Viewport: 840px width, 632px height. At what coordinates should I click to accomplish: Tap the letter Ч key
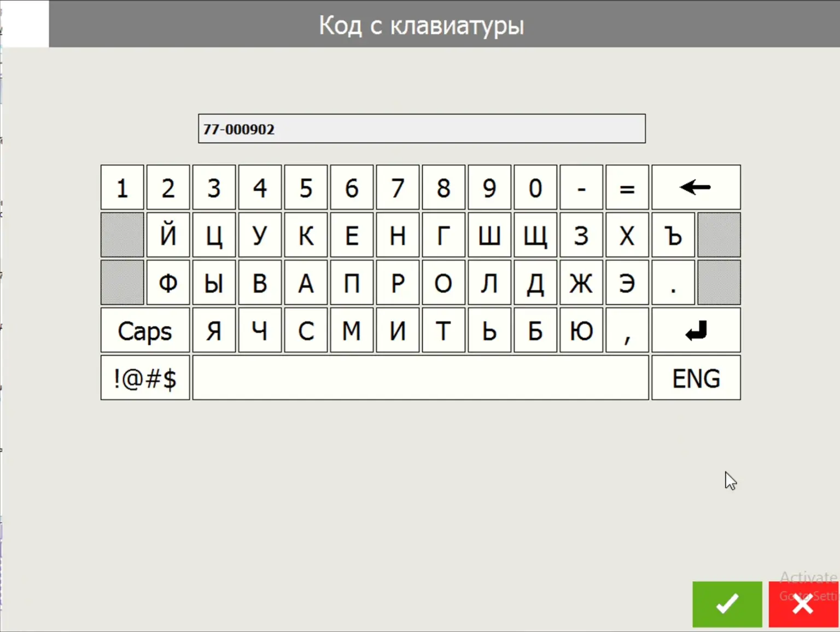(260, 330)
